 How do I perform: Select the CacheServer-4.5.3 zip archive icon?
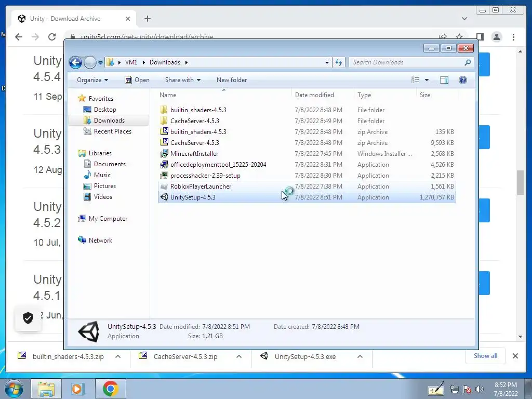coord(164,142)
